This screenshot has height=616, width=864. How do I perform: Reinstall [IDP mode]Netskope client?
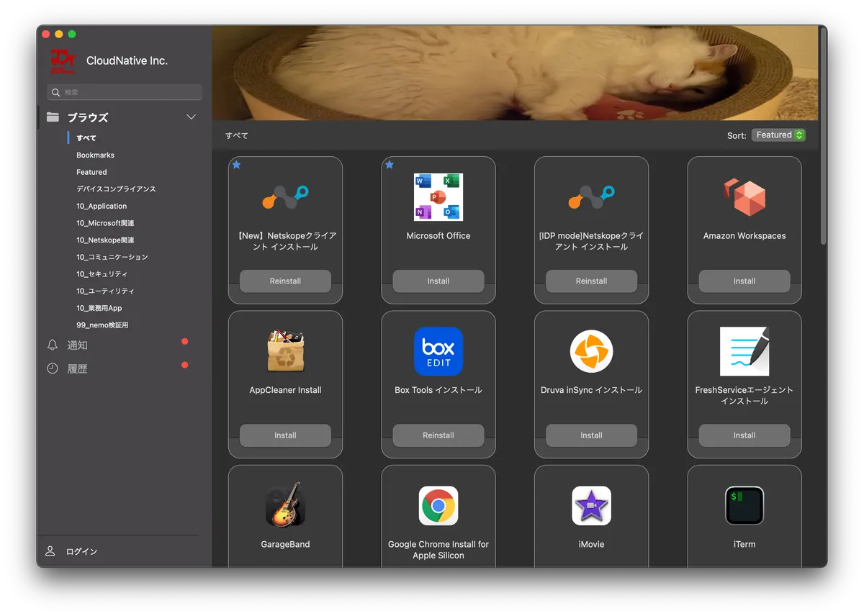pos(591,281)
